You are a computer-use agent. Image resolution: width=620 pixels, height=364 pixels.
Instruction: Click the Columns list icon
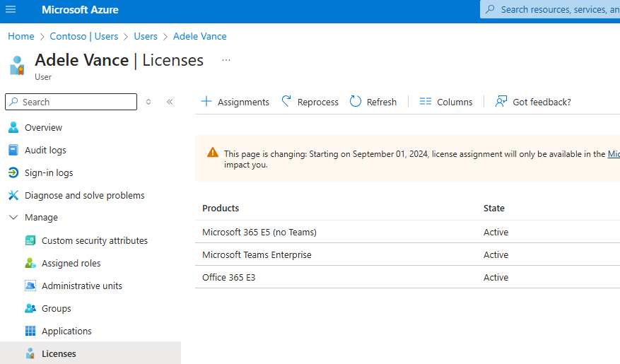point(426,102)
